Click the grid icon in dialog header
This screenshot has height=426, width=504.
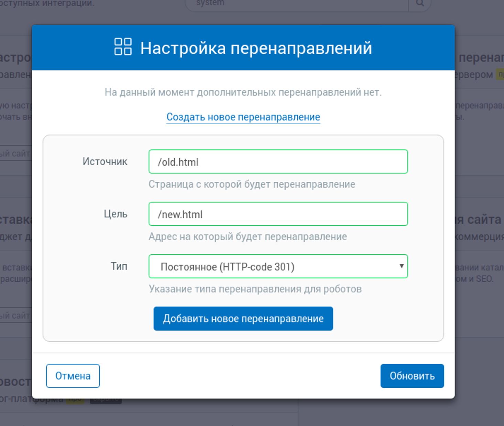[x=123, y=46]
